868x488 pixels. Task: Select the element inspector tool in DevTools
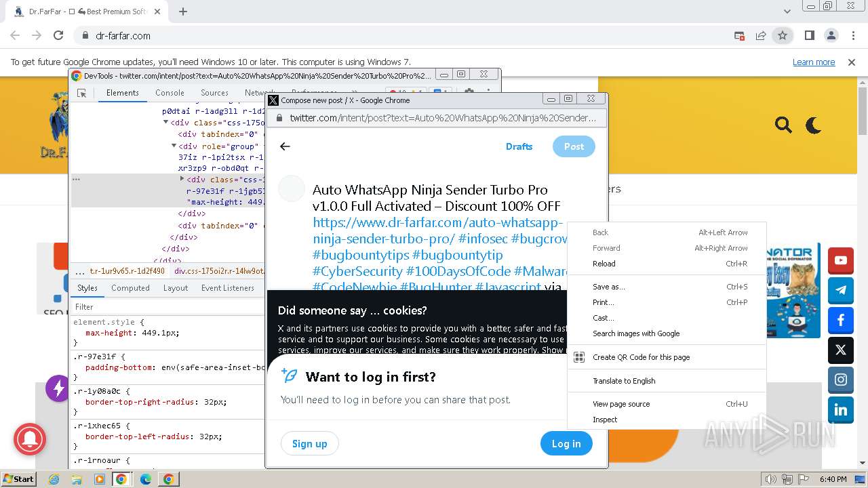click(82, 93)
